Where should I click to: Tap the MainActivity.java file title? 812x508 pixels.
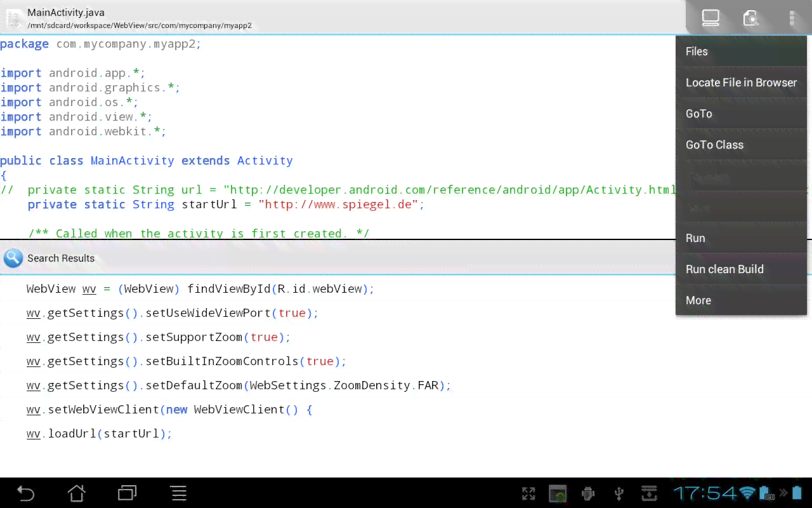(x=66, y=13)
